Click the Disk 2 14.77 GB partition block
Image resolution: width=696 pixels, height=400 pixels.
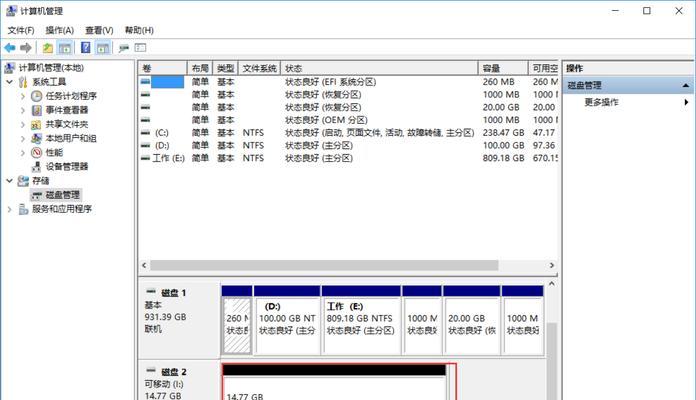click(334, 382)
